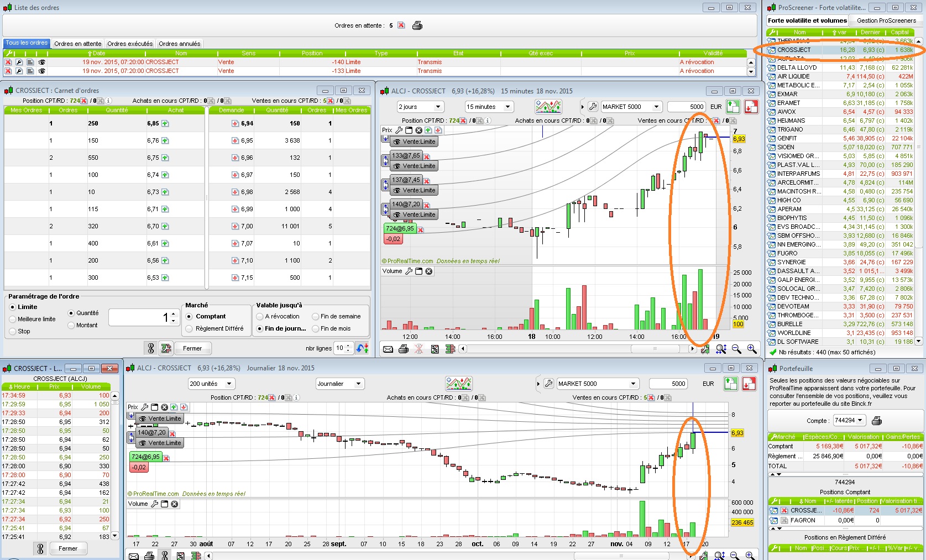Screen dimensions: 926x560
Task: Zoom in on the 15 minutes chart
Action: point(752,349)
